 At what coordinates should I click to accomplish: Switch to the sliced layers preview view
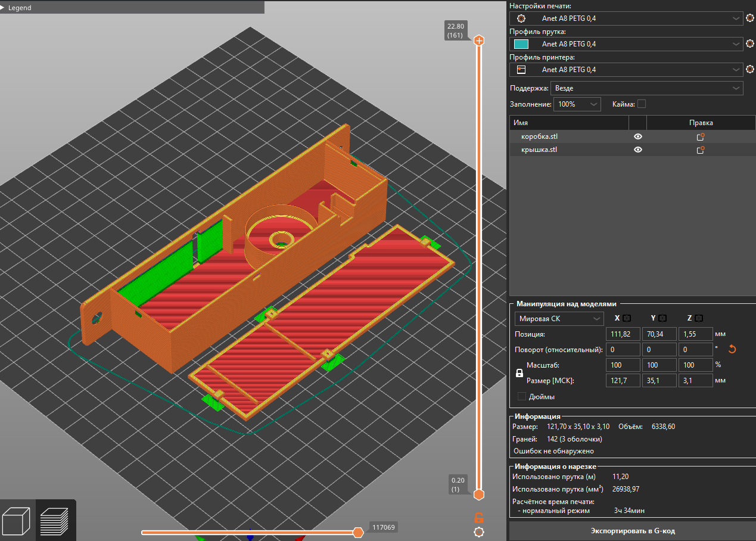pos(54,520)
